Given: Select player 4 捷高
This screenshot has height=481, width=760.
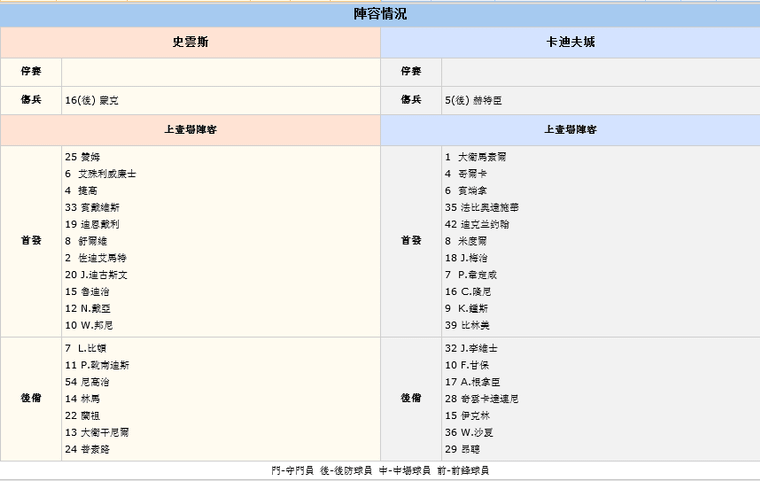Looking at the screenshot, I should click(x=81, y=191).
